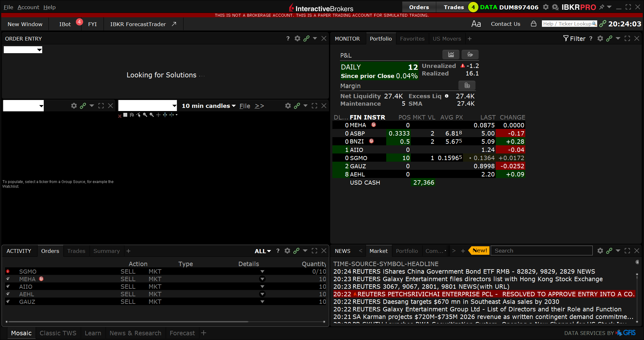Add a new layout tab next to Forecast
Image resolution: width=644 pixels, height=340 pixels.
[204, 333]
